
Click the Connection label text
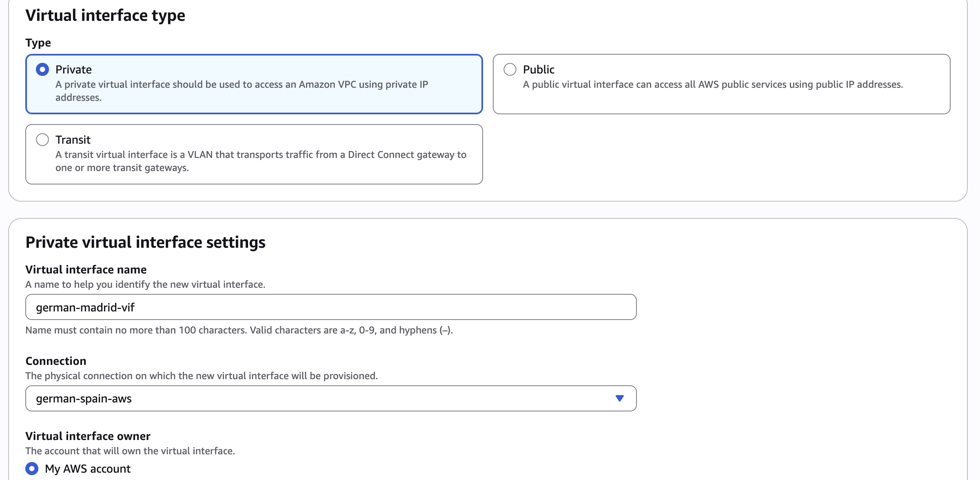pos(56,361)
